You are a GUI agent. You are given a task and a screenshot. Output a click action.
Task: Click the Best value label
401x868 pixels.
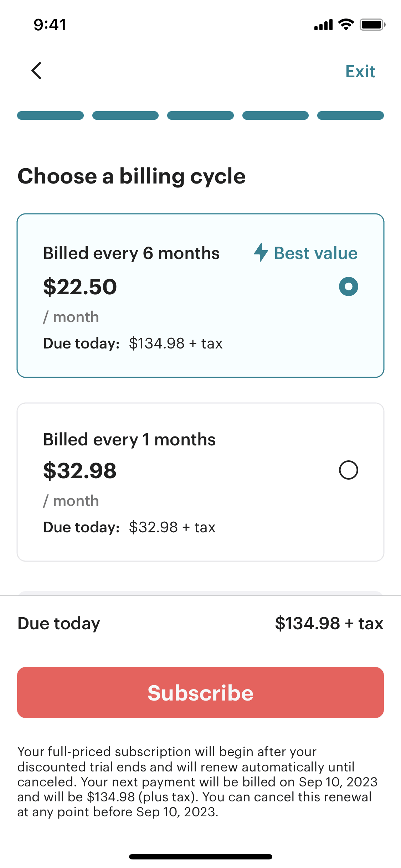[x=315, y=253]
